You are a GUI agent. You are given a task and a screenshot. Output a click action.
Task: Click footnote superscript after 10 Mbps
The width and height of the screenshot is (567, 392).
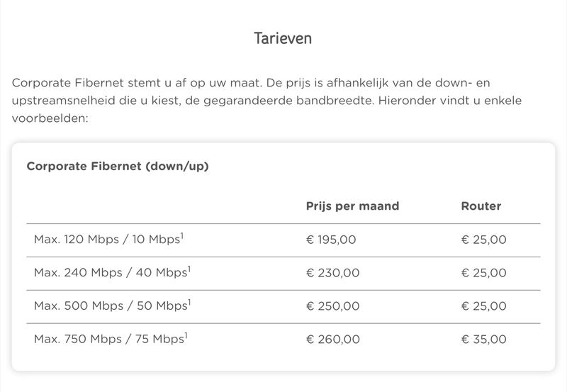pos(182,236)
